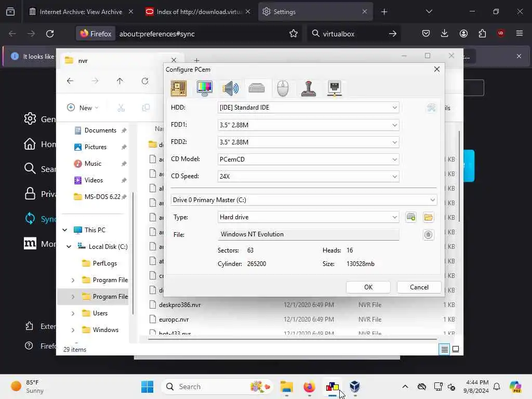Open Firefox hamburger application menu

pyautogui.click(x=520, y=34)
